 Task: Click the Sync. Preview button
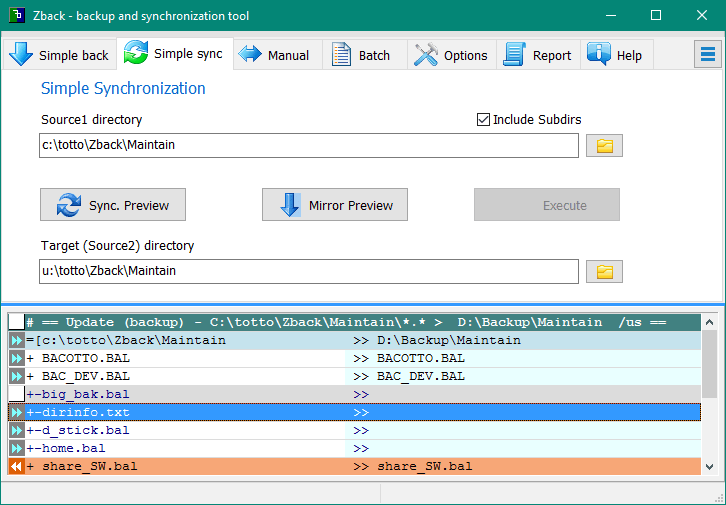pos(113,205)
